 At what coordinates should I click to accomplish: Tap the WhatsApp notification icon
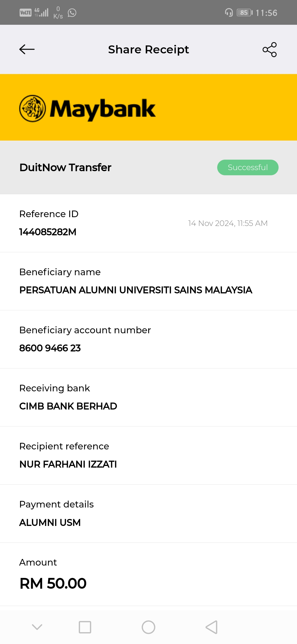click(x=72, y=13)
